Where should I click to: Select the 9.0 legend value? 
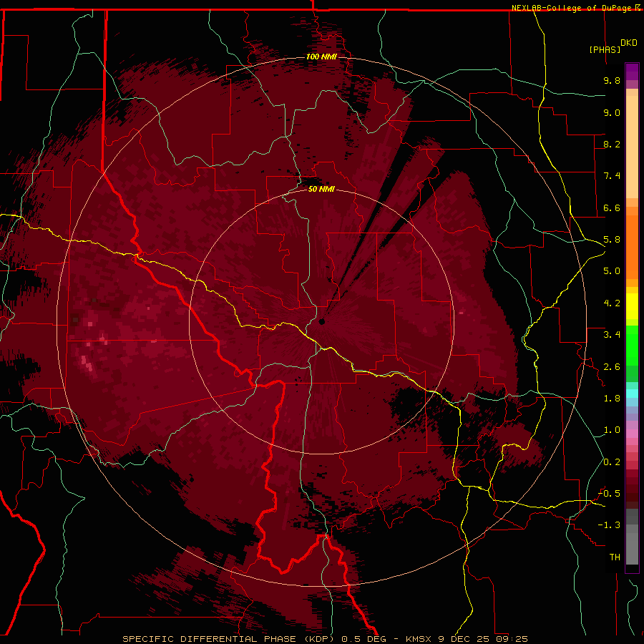pyautogui.click(x=612, y=112)
